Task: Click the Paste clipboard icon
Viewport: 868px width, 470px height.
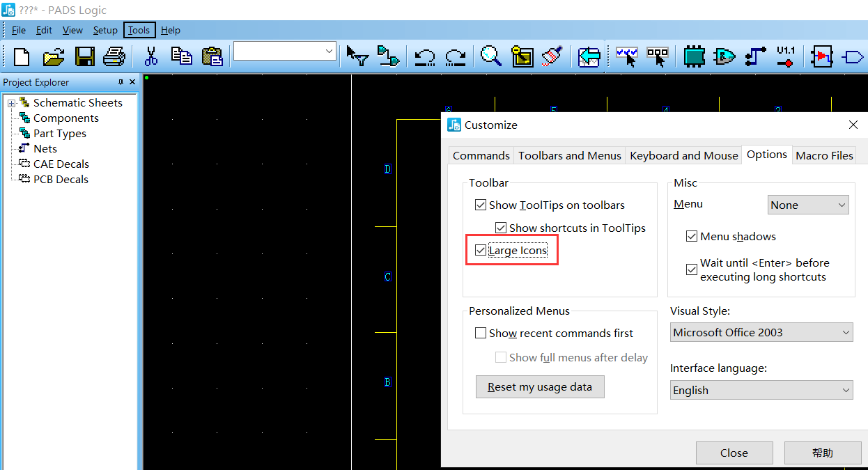Action: point(212,56)
